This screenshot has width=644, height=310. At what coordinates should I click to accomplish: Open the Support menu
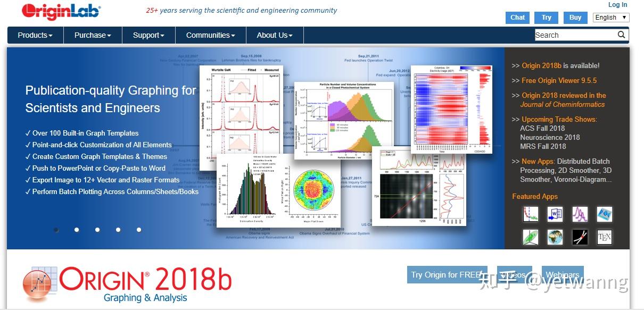(148, 35)
